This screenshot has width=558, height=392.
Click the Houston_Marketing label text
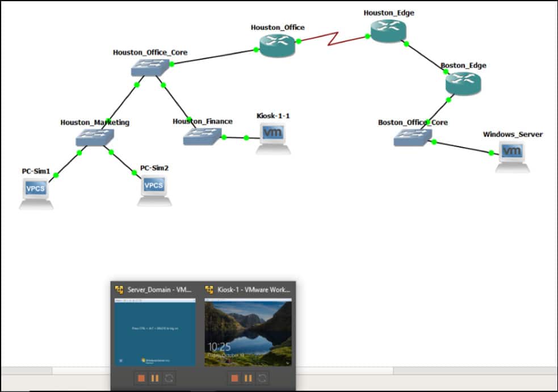[x=95, y=123]
